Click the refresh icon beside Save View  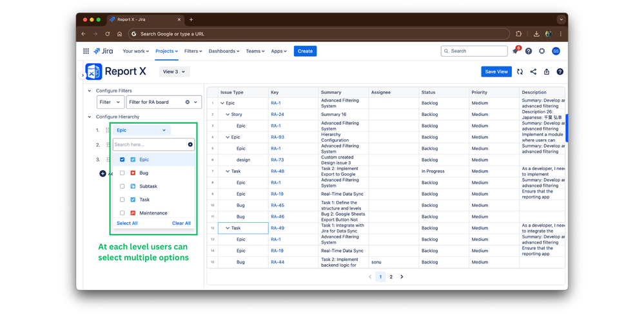(520, 72)
